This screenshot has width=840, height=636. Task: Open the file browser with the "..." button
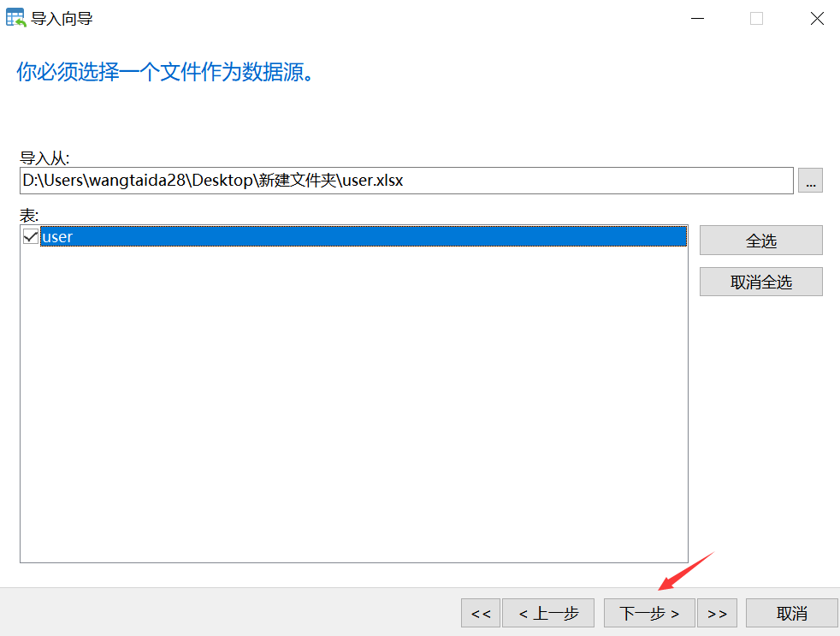click(x=809, y=180)
